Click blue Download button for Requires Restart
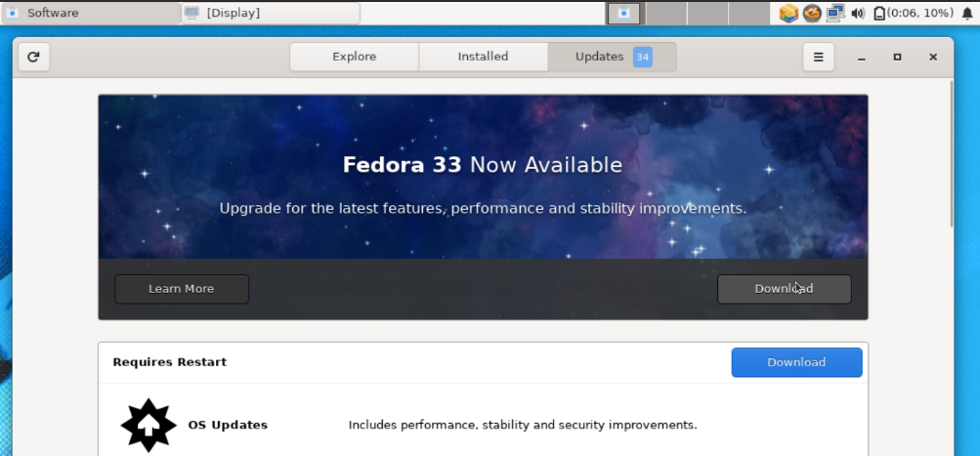Image resolution: width=980 pixels, height=456 pixels. coord(796,362)
